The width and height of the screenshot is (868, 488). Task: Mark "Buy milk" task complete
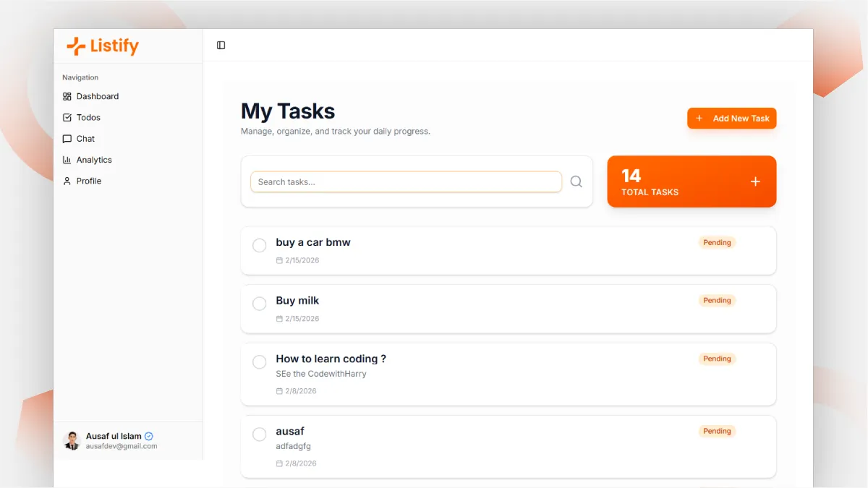tap(259, 304)
